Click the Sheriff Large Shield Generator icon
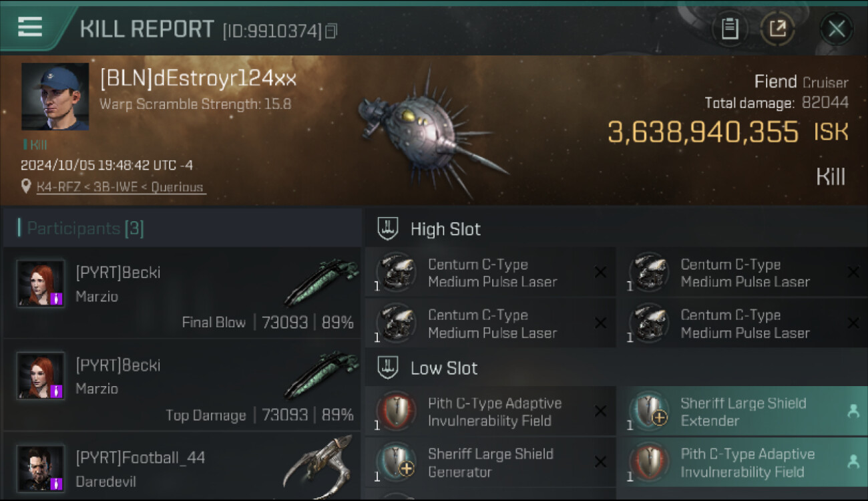This screenshot has height=501, width=868. [x=397, y=462]
